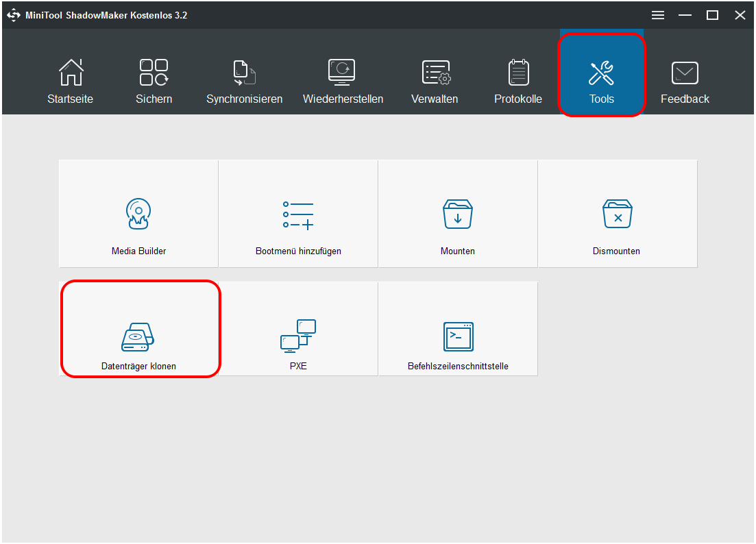Viewport: 756px width, 544px height.
Task: Open the Feedback envelope tab
Action: (685, 81)
